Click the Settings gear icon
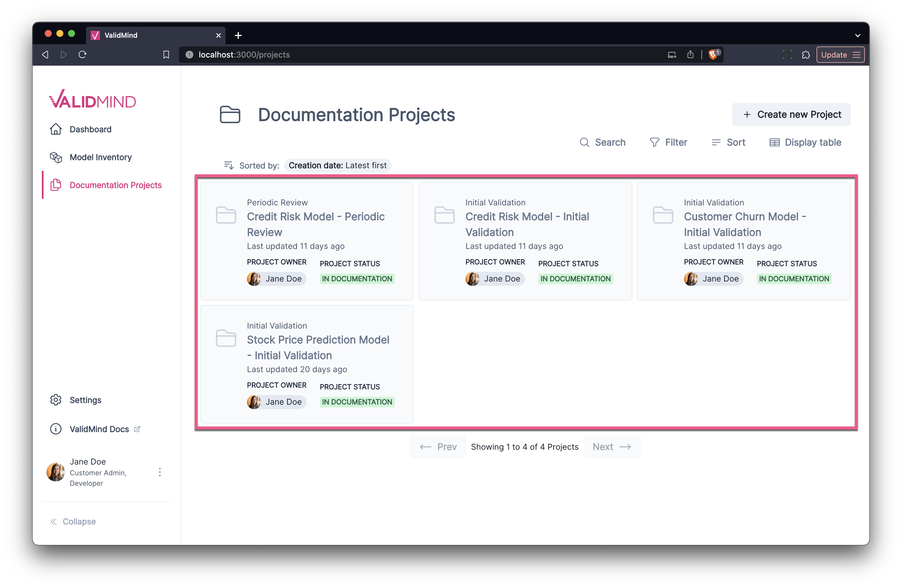 pyautogui.click(x=56, y=400)
